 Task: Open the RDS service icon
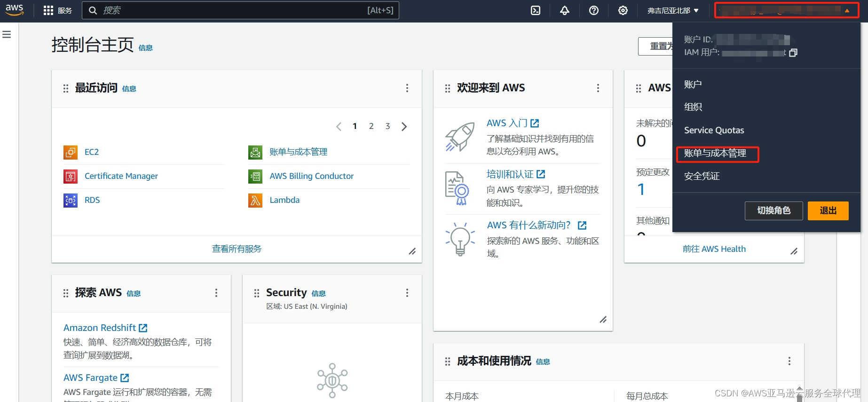[71, 200]
